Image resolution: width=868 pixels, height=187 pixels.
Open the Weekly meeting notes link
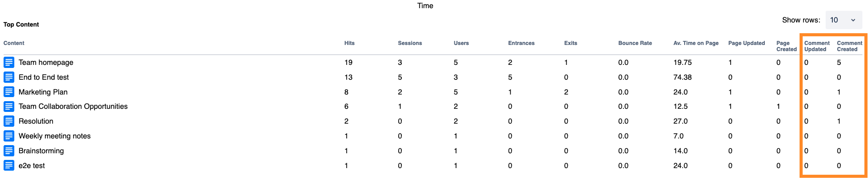55,136
